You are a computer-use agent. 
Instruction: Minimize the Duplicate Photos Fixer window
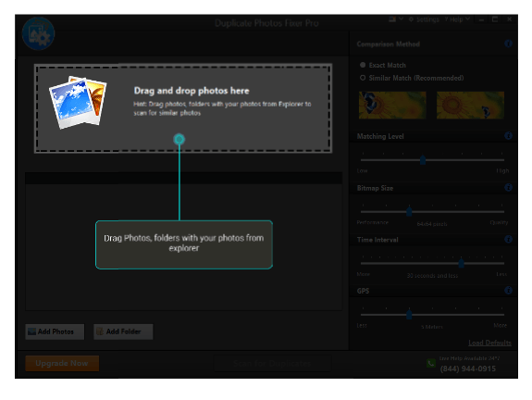[x=481, y=19]
